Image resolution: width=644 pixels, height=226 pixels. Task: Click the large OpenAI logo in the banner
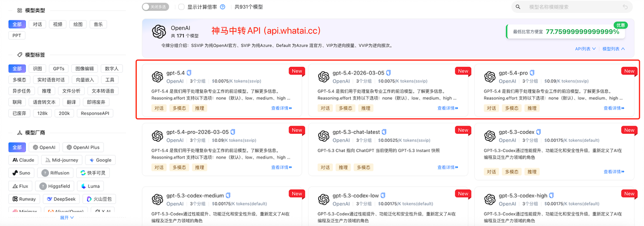158,32
